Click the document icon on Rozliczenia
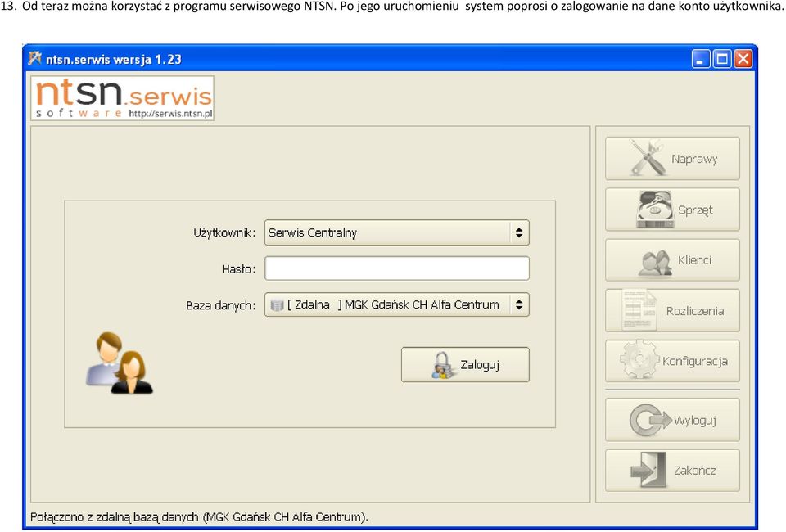This screenshot has height=532, width=786. [x=639, y=310]
